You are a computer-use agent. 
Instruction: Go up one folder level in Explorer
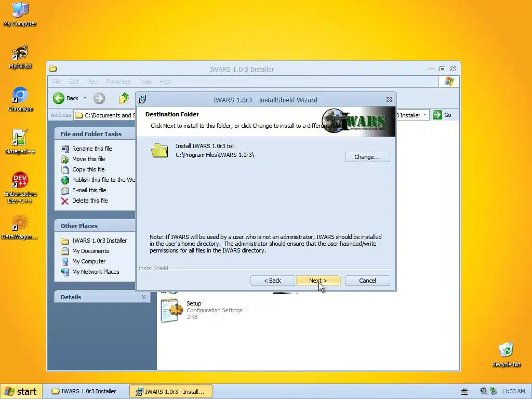pyautogui.click(x=124, y=98)
